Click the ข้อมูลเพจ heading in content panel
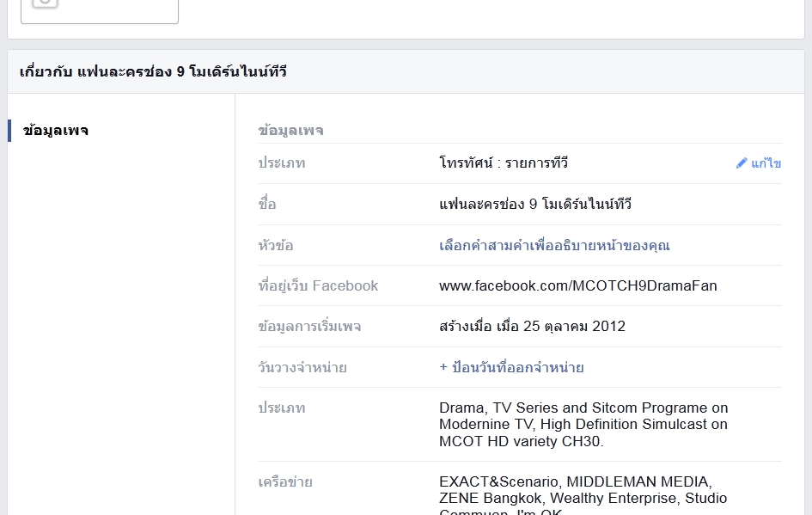Image resolution: width=812 pixels, height=515 pixels. click(x=291, y=131)
